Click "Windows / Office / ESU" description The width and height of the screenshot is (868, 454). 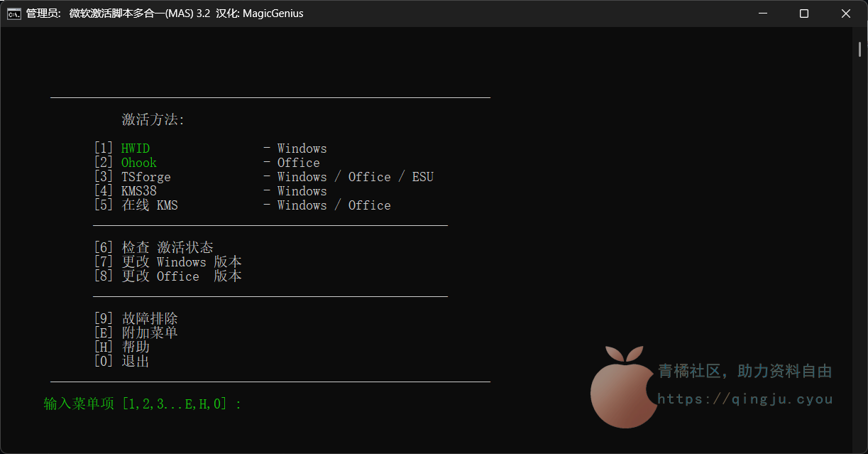[356, 177]
